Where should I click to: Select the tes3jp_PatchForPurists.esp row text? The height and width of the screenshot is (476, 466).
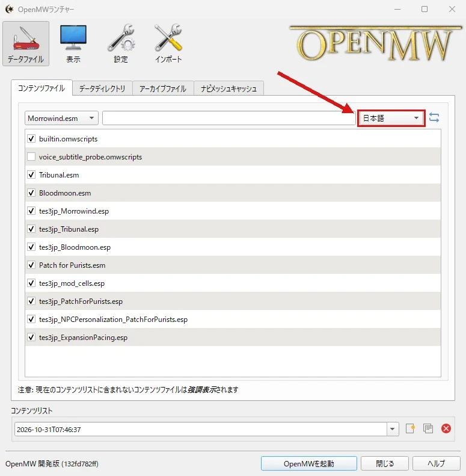point(81,301)
